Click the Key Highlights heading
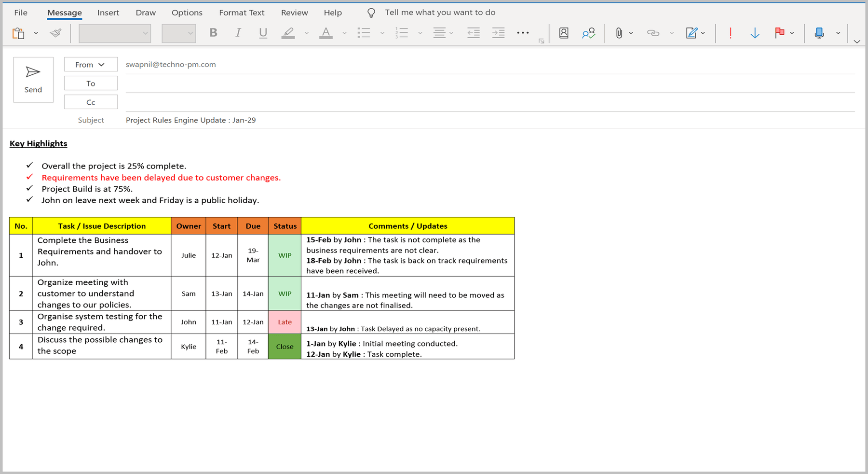Screen dimensions: 868x474 coord(39,143)
